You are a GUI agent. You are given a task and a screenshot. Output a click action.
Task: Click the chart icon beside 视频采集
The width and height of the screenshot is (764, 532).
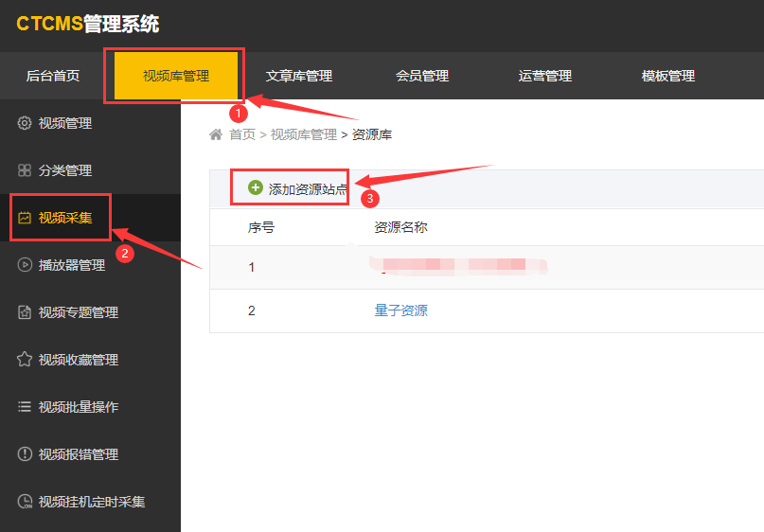point(25,218)
